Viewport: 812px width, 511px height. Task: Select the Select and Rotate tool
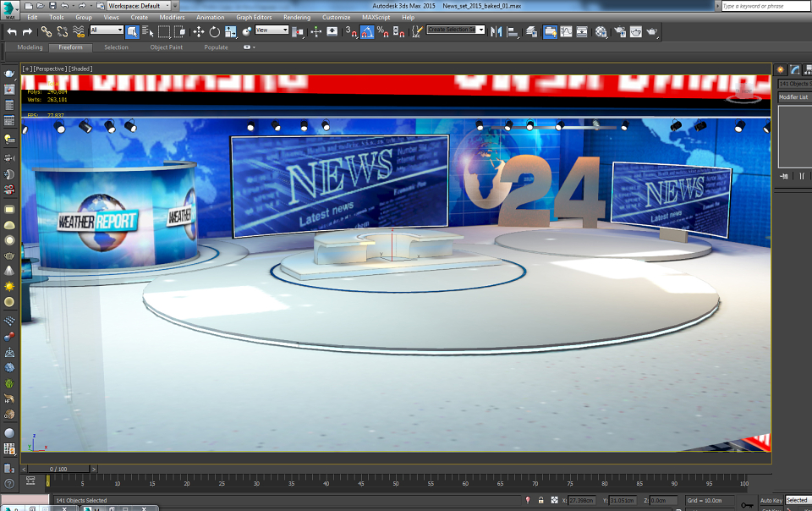(x=214, y=32)
